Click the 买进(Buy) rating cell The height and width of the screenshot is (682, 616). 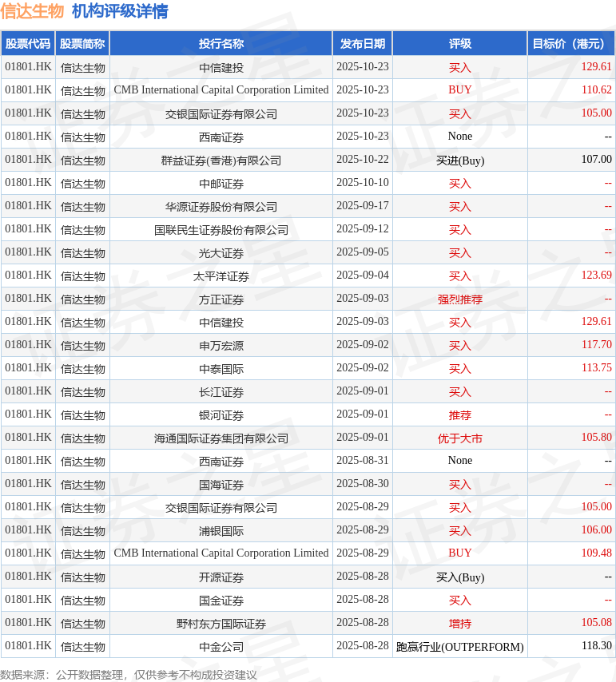click(460, 161)
